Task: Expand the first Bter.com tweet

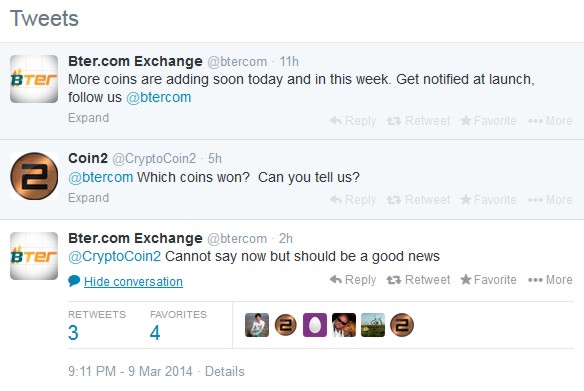Action: pyautogui.click(x=89, y=118)
